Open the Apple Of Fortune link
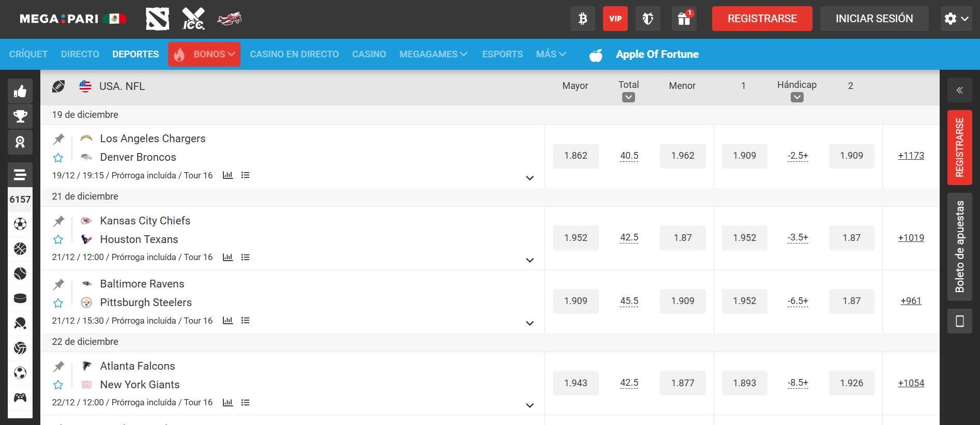This screenshot has height=425, width=980. coord(657,54)
